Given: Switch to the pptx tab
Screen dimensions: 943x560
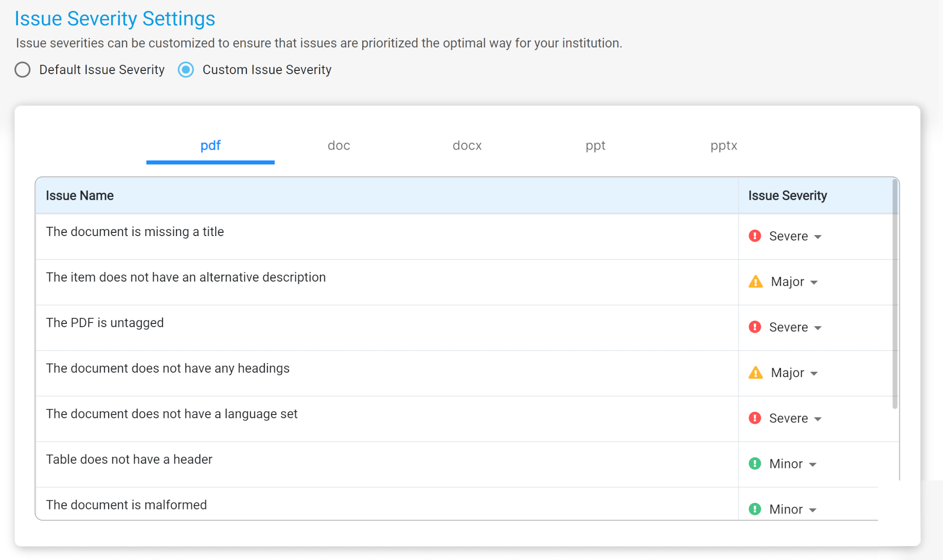Looking at the screenshot, I should 723,146.
